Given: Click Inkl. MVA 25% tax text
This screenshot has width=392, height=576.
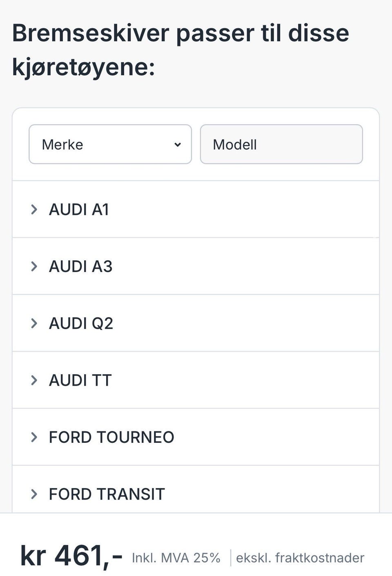Looking at the screenshot, I should [x=176, y=558].
